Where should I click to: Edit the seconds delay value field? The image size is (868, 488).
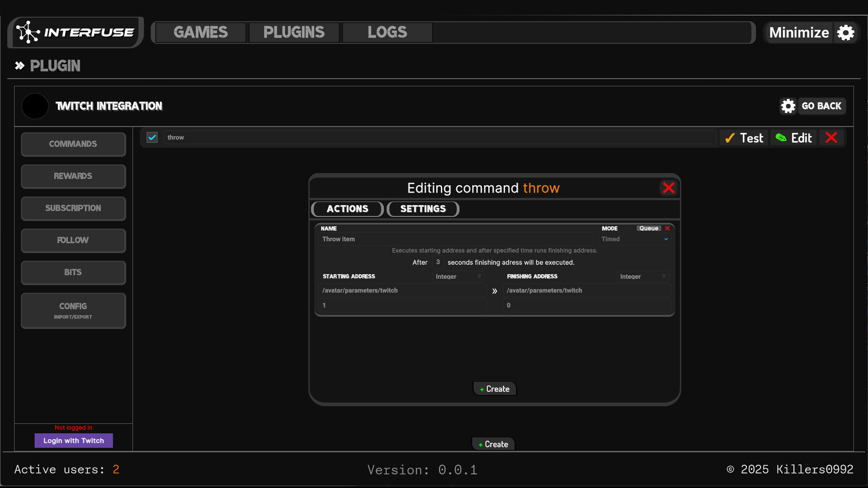438,262
